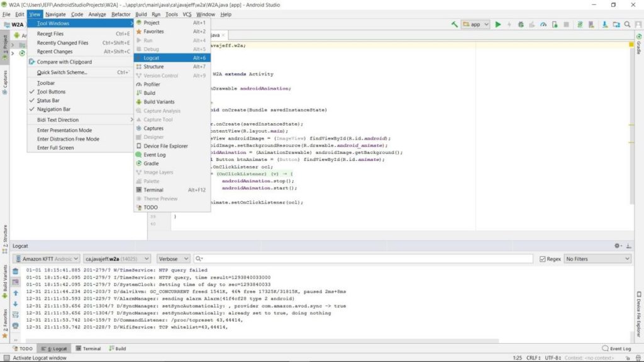
Task: Open the Terminal tool window button
Action: click(88, 348)
